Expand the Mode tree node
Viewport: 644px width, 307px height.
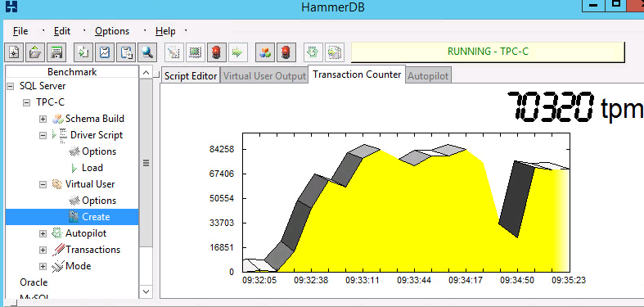(43, 266)
